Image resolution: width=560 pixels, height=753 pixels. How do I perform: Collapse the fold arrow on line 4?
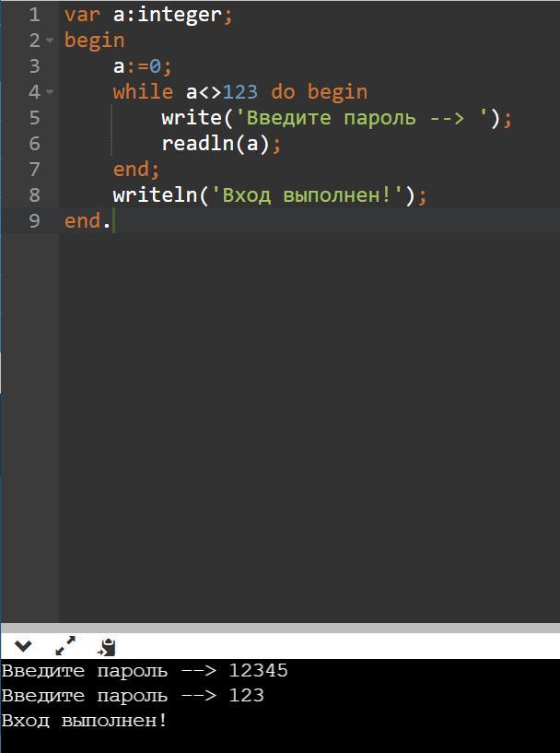[x=50, y=92]
